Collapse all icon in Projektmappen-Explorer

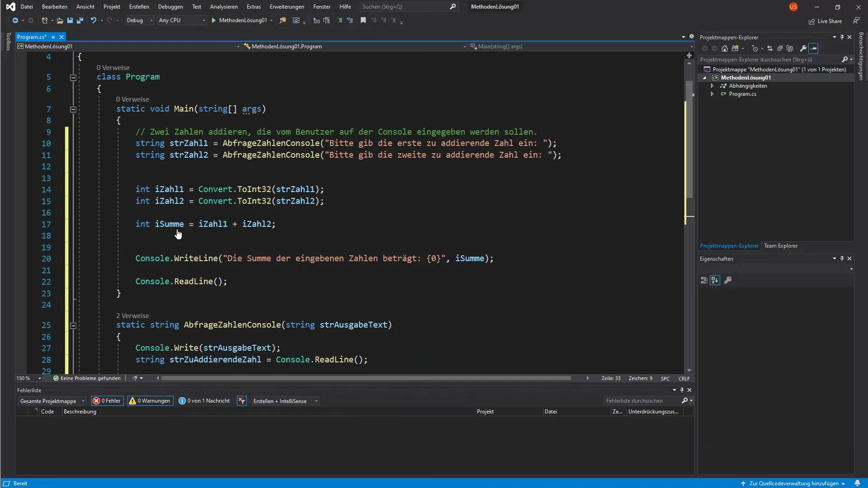780,48
